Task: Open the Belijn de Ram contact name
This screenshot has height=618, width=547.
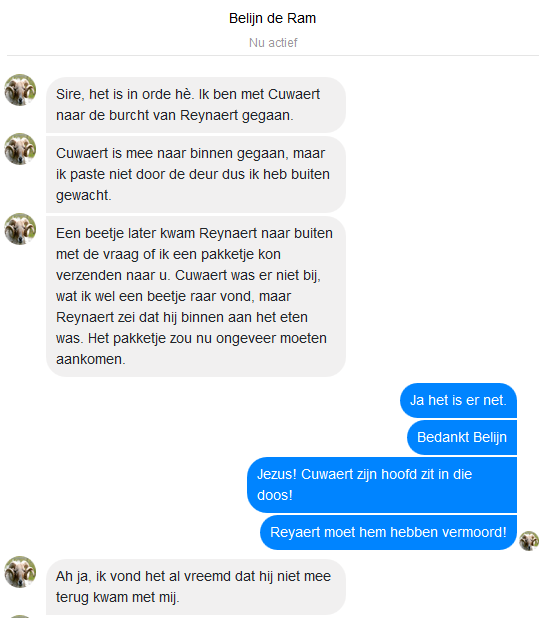Action: pos(272,18)
